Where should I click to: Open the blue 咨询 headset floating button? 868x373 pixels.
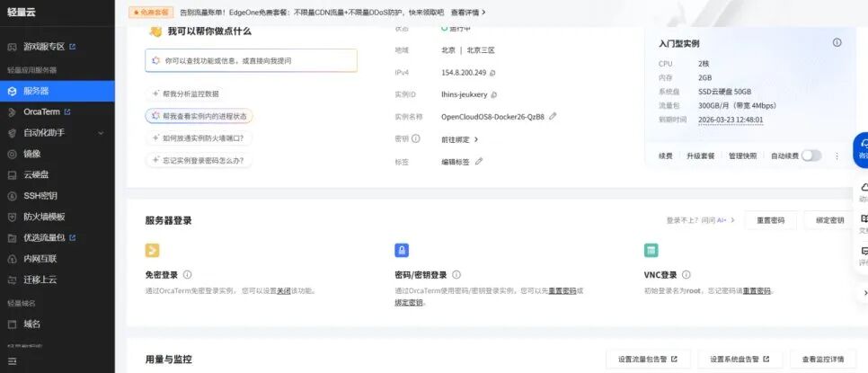coord(863,150)
